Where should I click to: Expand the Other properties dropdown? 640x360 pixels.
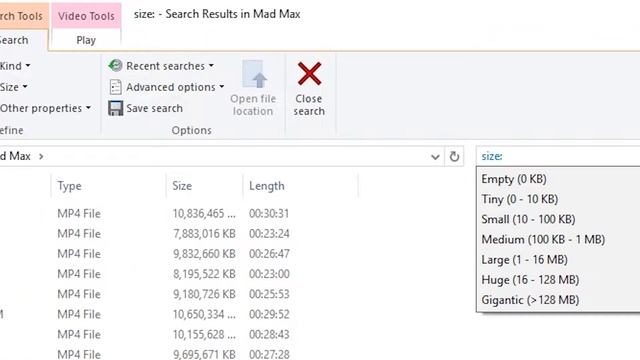(x=45, y=108)
